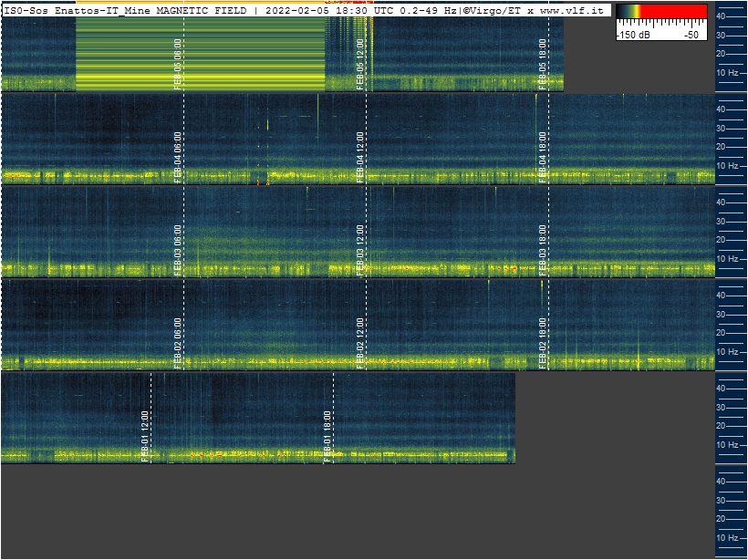Image resolution: width=748 pixels, height=560 pixels.
Task: Click the FEB-05 06:00 time marker
Action: click(178, 63)
